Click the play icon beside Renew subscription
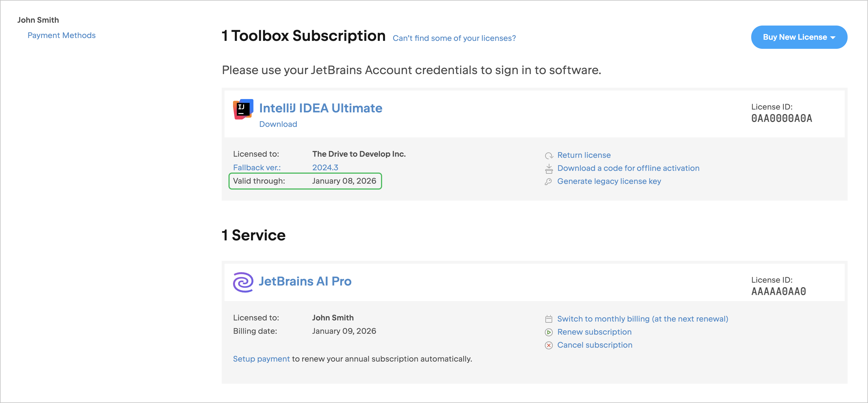 (x=549, y=332)
